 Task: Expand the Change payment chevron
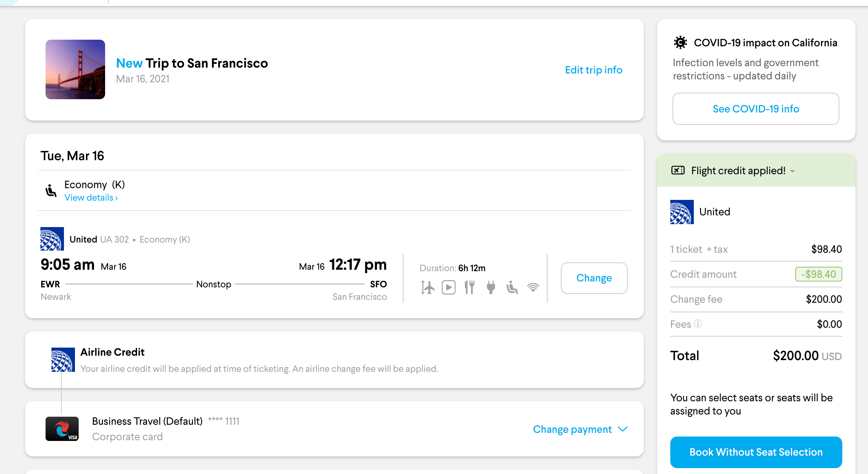coord(623,429)
